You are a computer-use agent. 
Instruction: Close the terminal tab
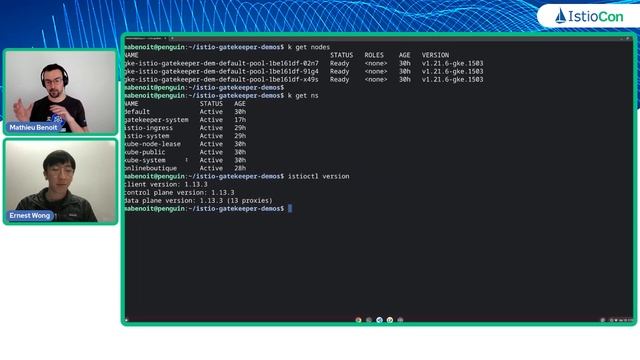[x=165, y=38]
